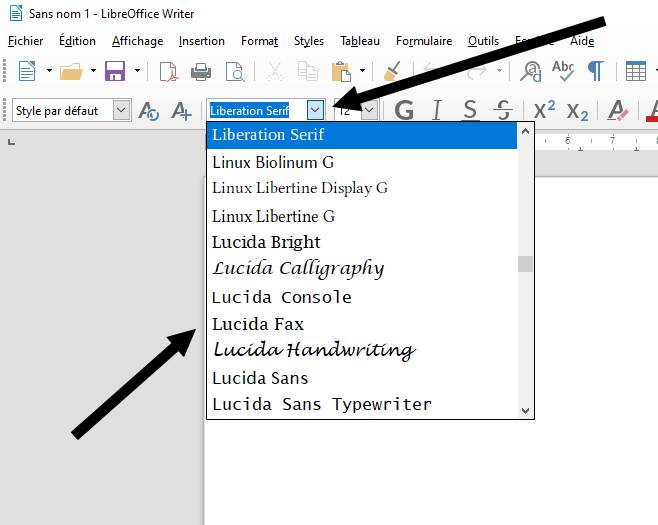Click the Open folder icon
Viewport: 658px width, 525px height.
70,71
